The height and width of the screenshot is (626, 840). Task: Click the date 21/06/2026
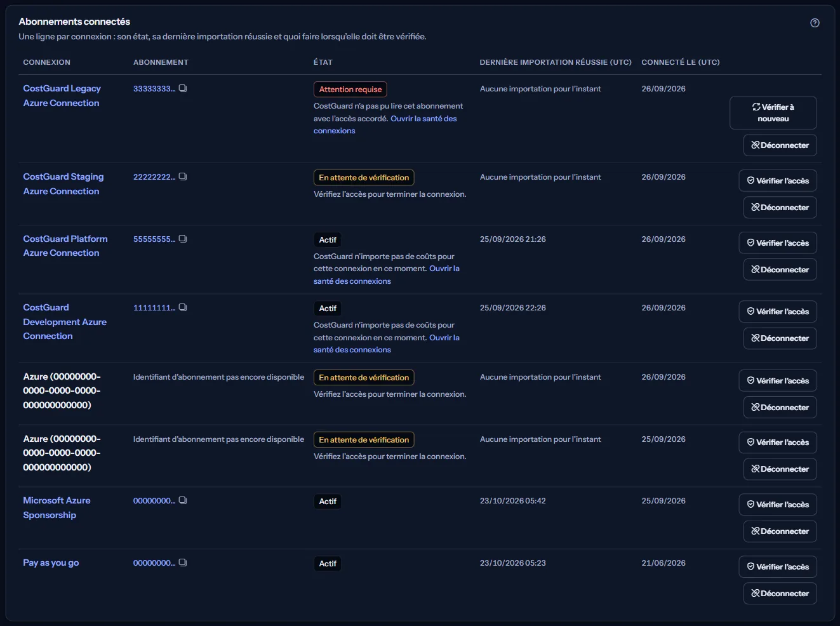click(663, 563)
